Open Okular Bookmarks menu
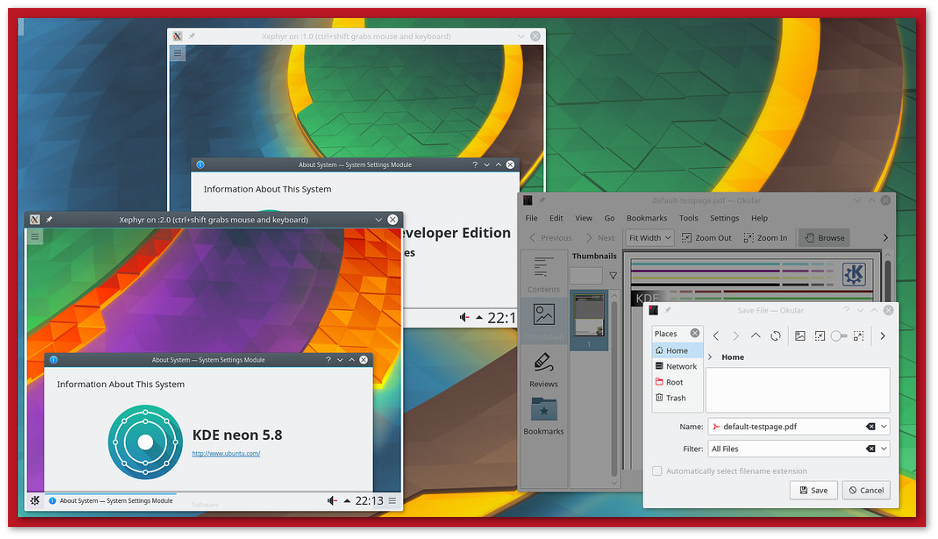 click(x=647, y=218)
